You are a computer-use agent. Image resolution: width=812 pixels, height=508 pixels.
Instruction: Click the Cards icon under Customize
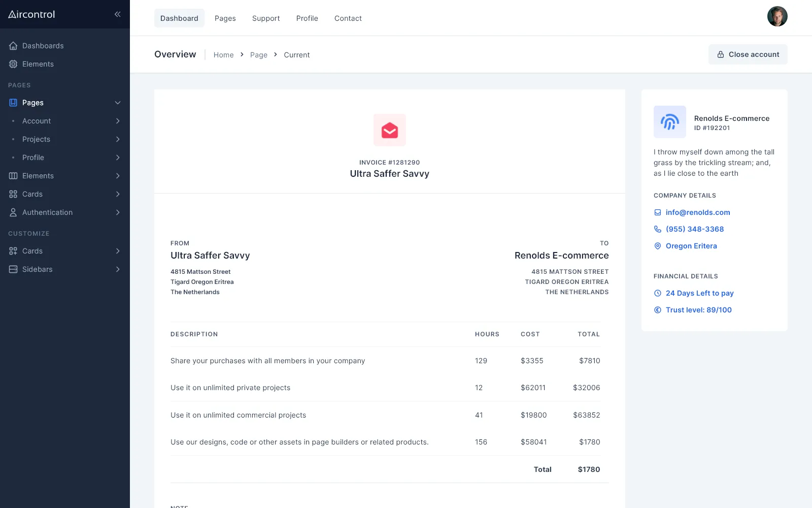click(x=13, y=251)
